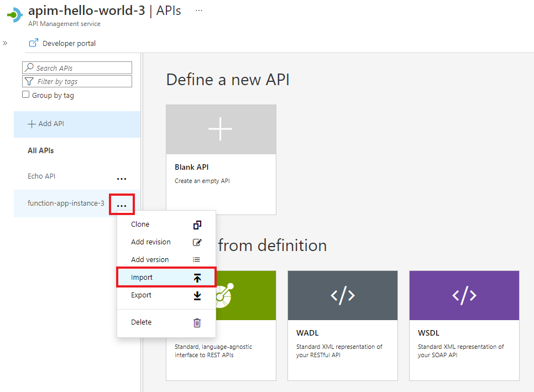
Task: Click the Import upload icon
Action: pyautogui.click(x=197, y=277)
